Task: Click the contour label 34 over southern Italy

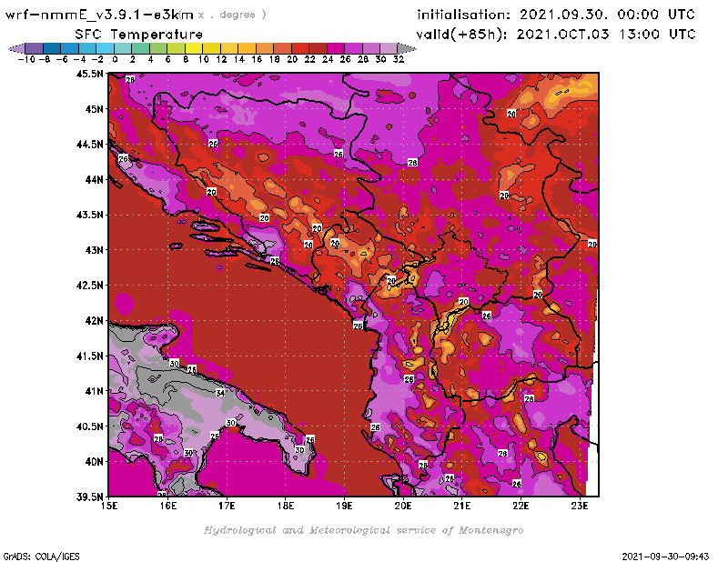Action: (x=219, y=392)
